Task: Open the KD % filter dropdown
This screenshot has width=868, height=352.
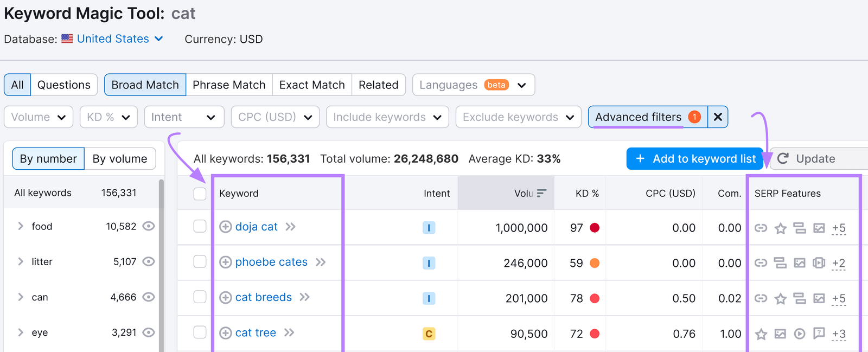Action: 108,117
